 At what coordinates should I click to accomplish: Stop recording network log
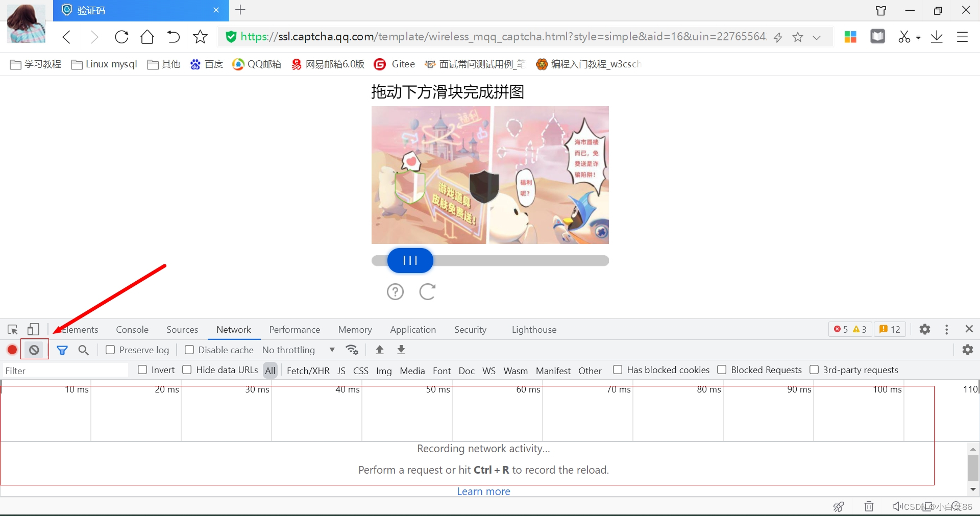click(12, 350)
